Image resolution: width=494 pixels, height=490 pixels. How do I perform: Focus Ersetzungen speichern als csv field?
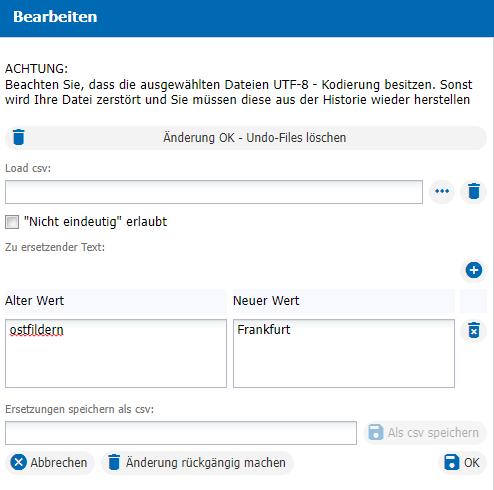181,433
